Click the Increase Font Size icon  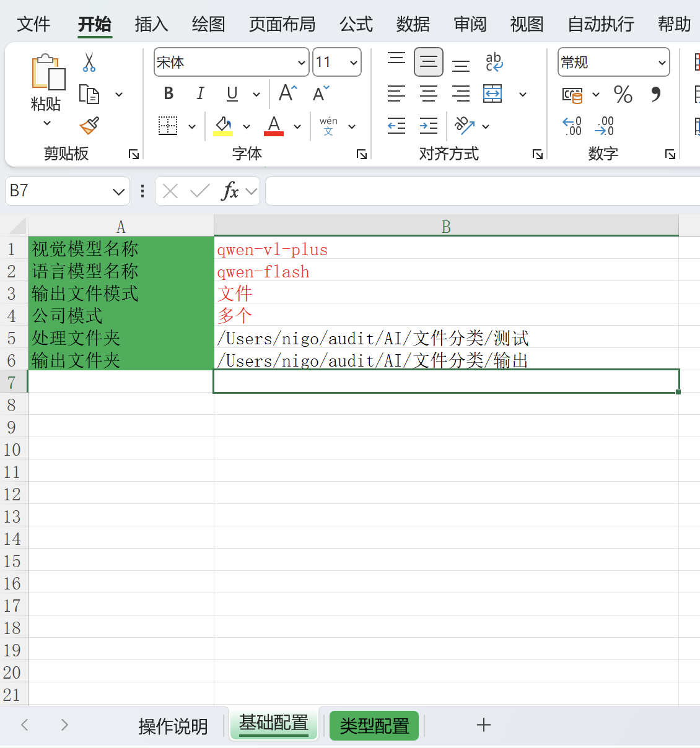(288, 94)
